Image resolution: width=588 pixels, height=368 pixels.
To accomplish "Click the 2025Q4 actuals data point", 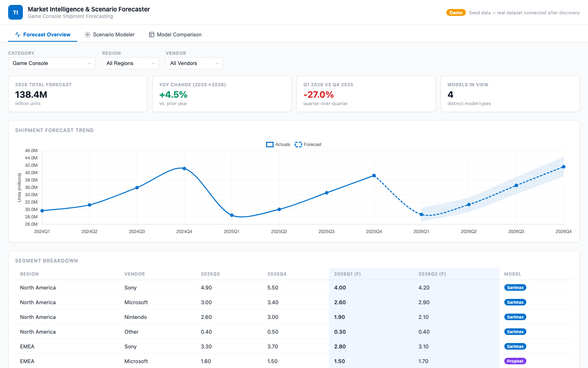I will [x=374, y=176].
